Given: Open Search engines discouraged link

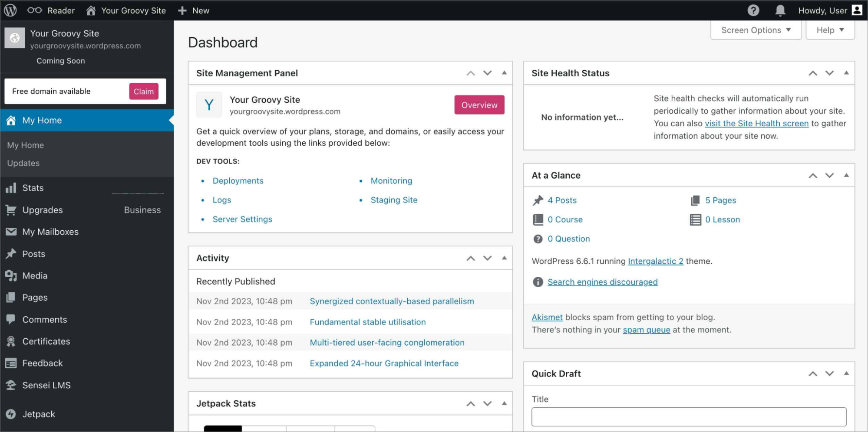Looking at the screenshot, I should [602, 282].
